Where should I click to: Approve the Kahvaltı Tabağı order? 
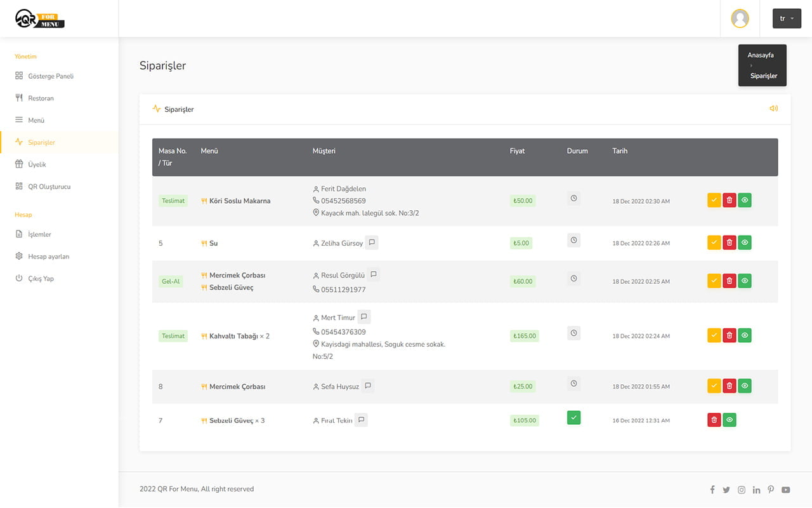coord(714,335)
